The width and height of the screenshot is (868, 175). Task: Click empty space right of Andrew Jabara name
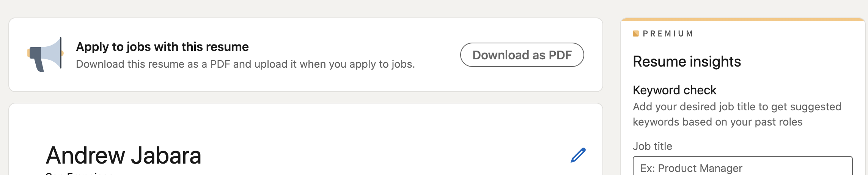pyautogui.click(x=379, y=155)
